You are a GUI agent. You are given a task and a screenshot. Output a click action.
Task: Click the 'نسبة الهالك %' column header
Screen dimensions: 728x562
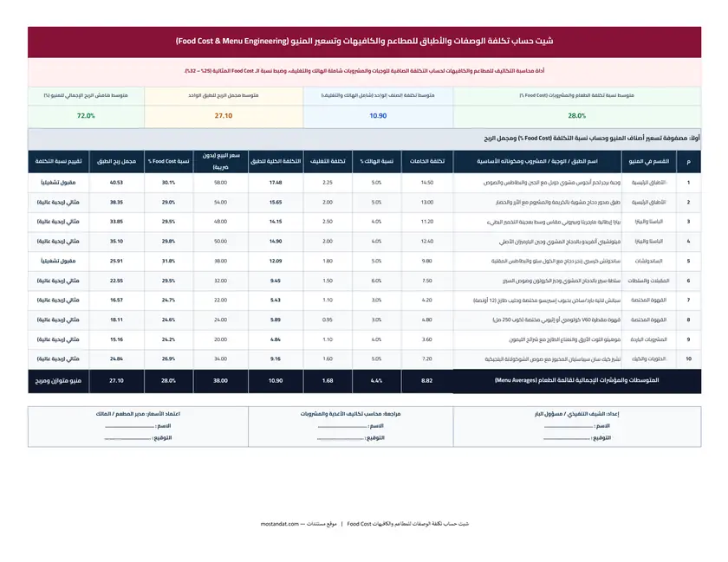pyautogui.click(x=376, y=162)
